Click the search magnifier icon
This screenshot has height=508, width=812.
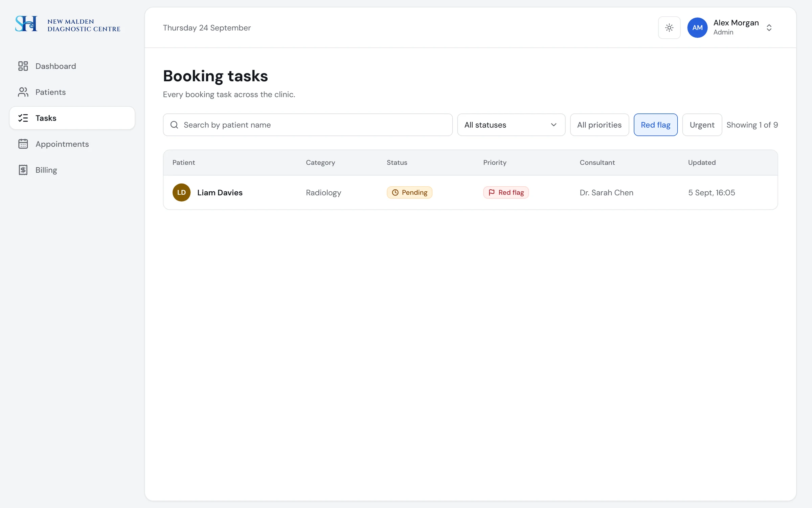click(x=174, y=125)
